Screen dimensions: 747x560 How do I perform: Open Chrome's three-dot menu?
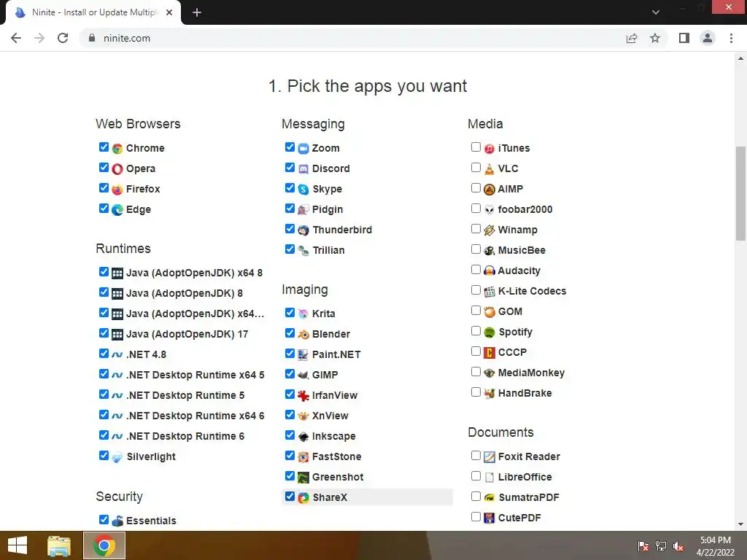731,38
